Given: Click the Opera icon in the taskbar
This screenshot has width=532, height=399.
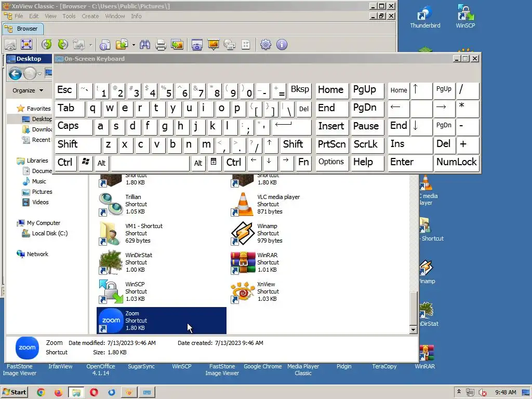Looking at the screenshot, I should pos(94,392).
